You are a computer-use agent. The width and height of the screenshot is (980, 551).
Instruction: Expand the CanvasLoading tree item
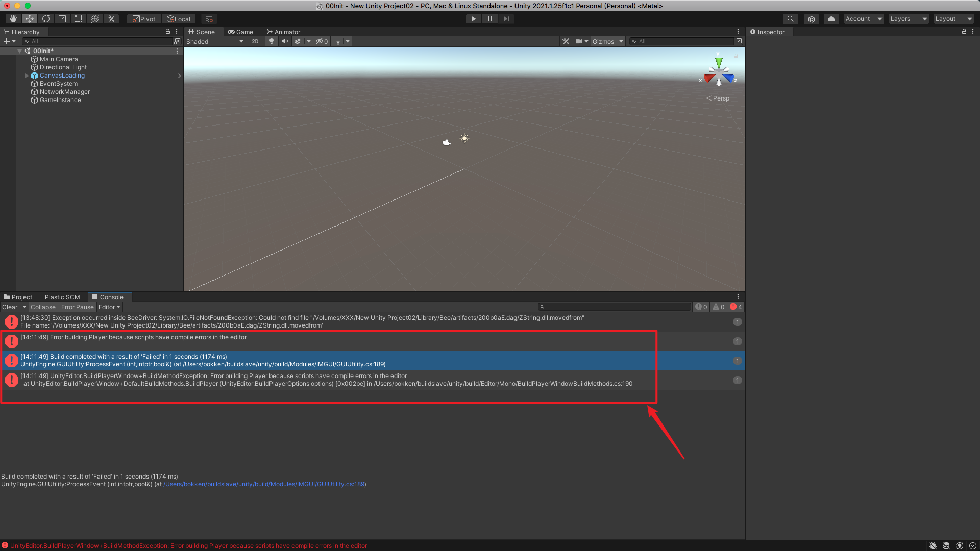click(x=27, y=76)
